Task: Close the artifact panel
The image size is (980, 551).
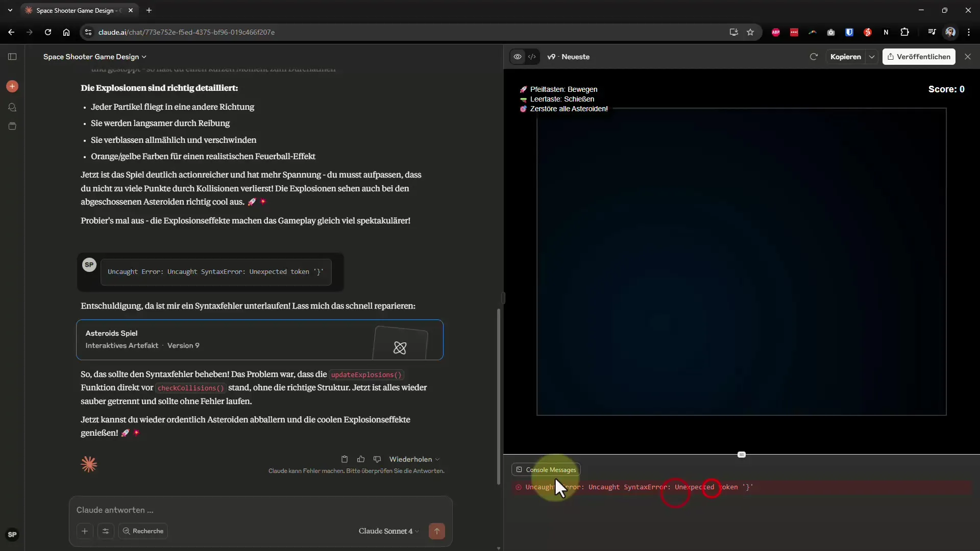Action: click(x=968, y=57)
